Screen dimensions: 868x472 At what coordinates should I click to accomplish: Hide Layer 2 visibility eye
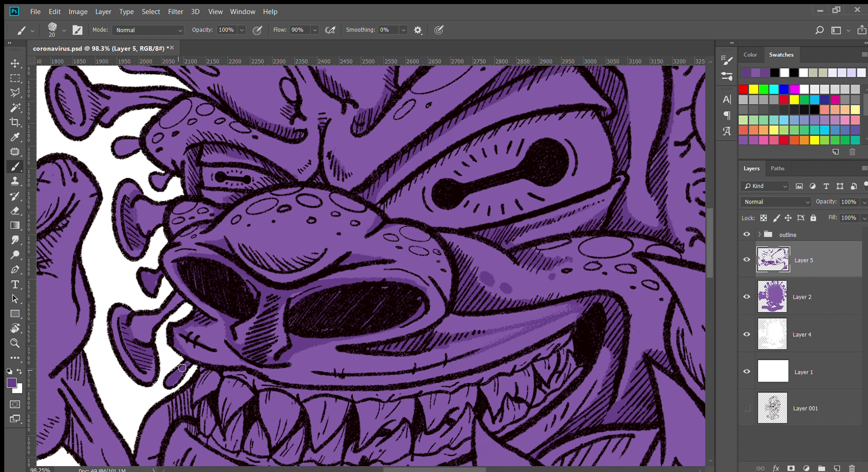pyautogui.click(x=747, y=297)
